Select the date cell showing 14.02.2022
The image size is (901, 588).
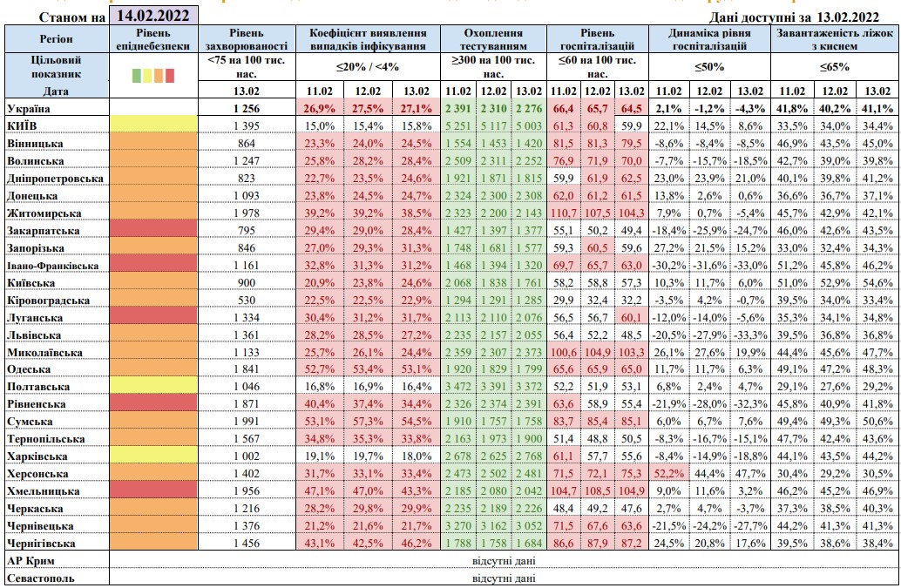coord(153,16)
